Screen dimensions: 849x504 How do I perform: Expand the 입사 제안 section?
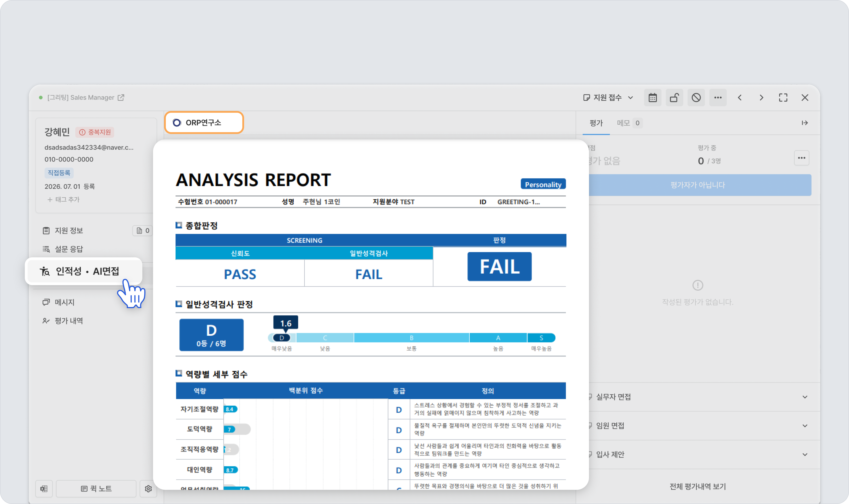[x=698, y=454]
